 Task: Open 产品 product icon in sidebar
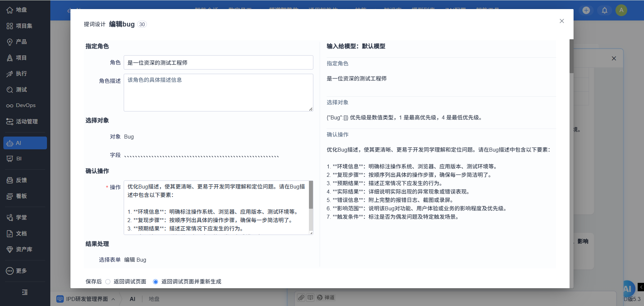point(10,42)
